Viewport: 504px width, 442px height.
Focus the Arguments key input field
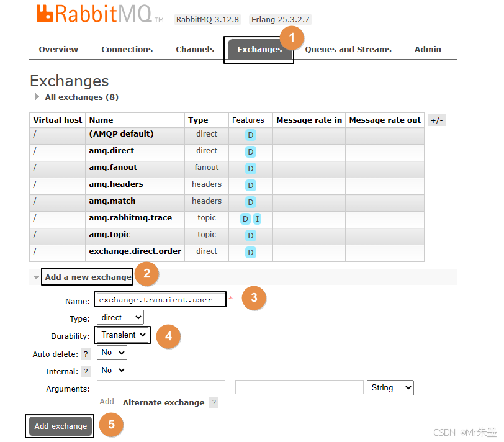click(x=161, y=387)
